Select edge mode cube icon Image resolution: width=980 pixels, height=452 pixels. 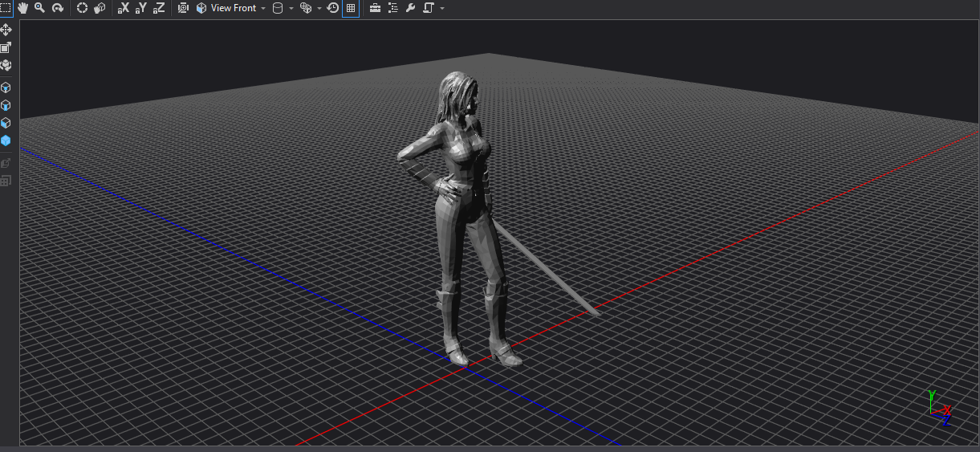pyautogui.click(x=6, y=105)
